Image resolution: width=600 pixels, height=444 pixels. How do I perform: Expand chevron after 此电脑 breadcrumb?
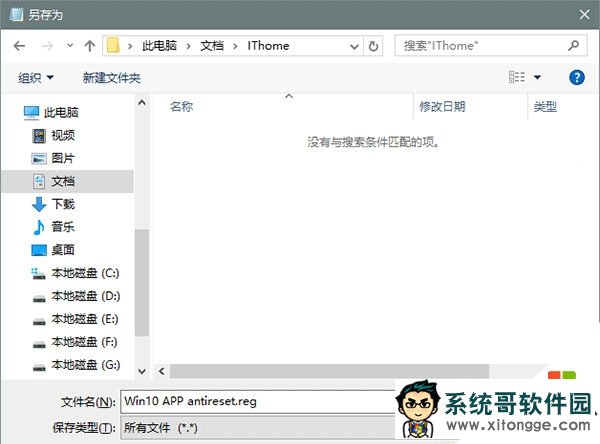click(x=188, y=46)
